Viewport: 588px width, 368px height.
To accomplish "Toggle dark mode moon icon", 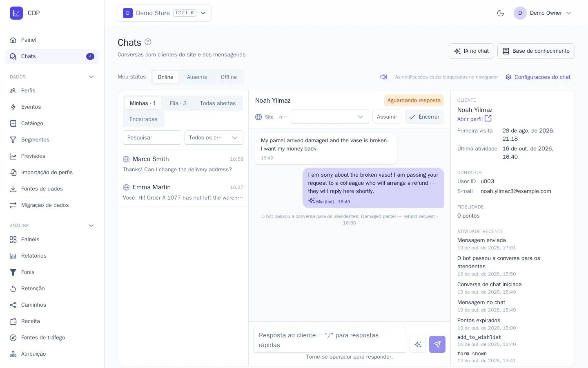I will point(501,13).
